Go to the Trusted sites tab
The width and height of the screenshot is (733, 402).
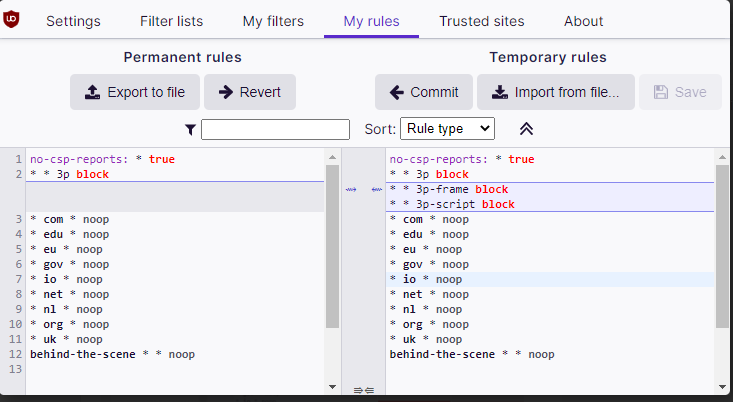pyautogui.click(x=481, y=20)
